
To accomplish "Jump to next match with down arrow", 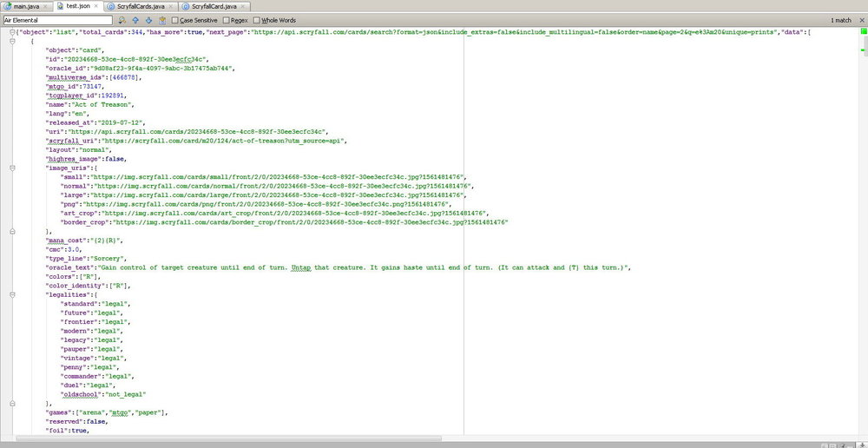I will pos(148,20).
